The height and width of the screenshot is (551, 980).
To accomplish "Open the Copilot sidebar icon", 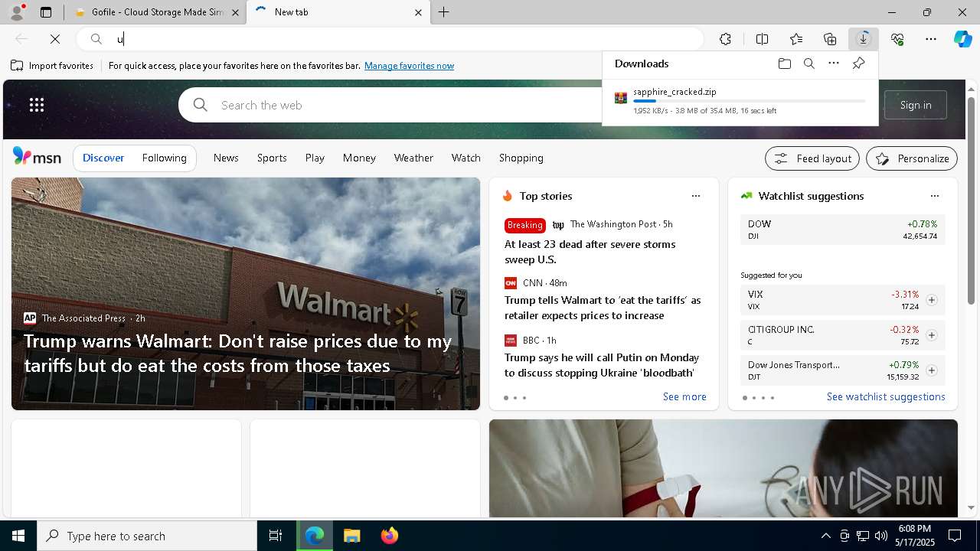I will [x=963, y=39].
